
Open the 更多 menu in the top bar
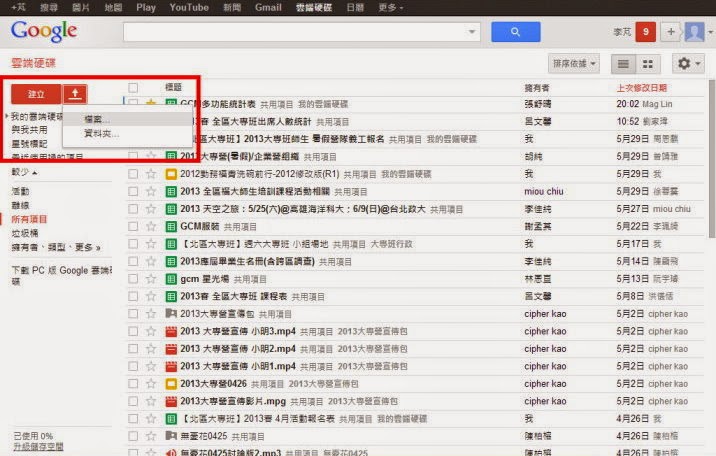point(391,7)
